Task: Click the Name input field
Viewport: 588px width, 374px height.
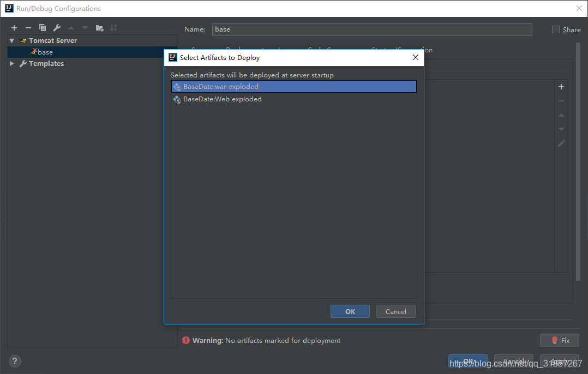Action: 372,29
